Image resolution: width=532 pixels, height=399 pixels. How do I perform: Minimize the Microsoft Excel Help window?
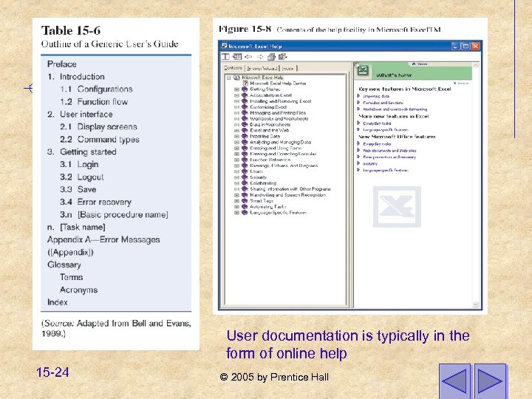point(456,46)
